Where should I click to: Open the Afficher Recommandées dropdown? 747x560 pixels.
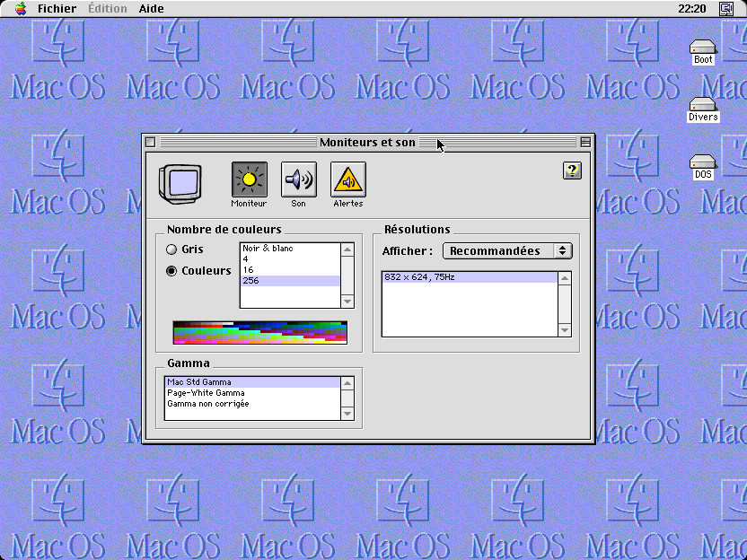tap(507, 251)
